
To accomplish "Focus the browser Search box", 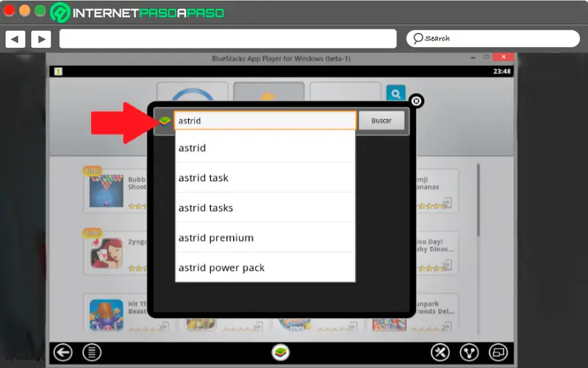I will coord(493,39).
